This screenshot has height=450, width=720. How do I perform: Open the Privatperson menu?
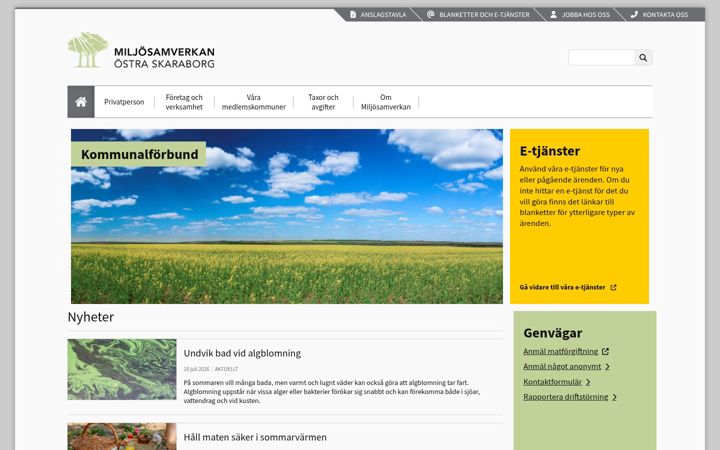[124, 102]
